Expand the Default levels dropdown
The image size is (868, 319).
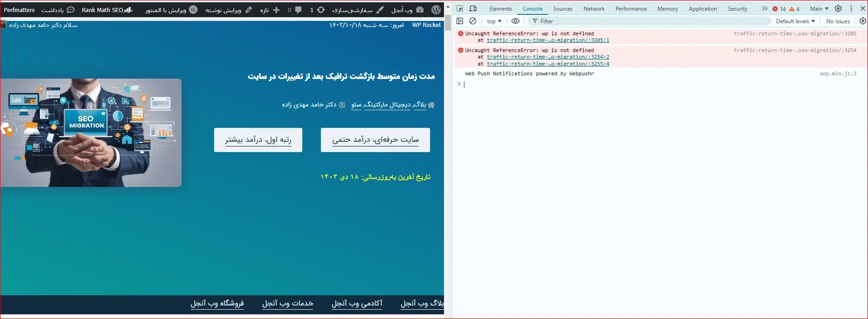[795, 21]
